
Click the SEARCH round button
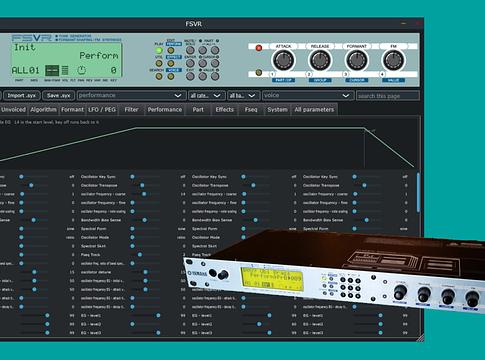159,76
